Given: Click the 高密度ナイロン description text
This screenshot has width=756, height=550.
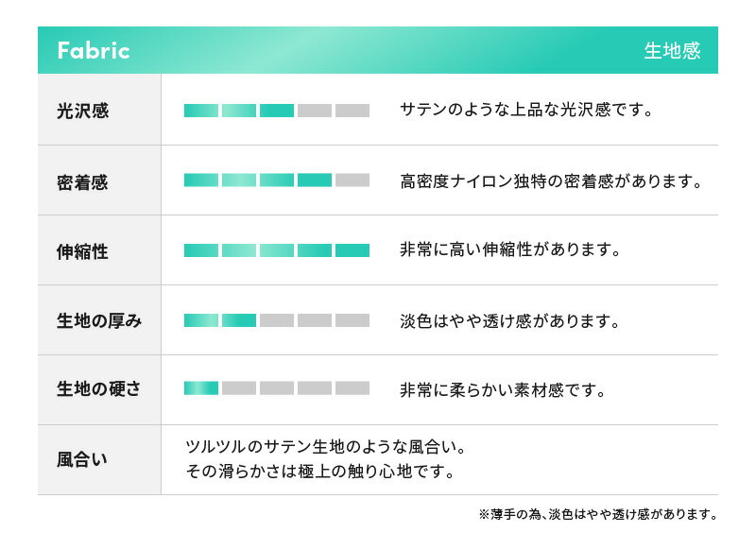Looking at the screenshot, I should pos(551,181).
